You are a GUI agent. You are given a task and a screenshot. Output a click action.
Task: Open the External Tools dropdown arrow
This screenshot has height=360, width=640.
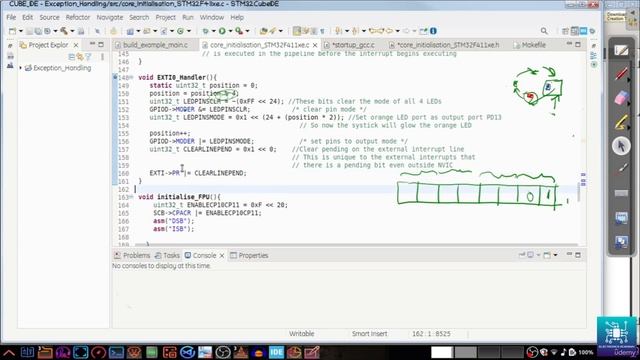point(247,31)
